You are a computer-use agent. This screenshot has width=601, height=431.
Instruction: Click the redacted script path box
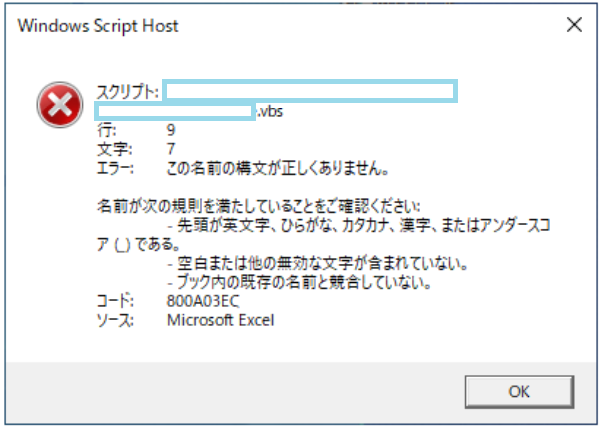(310, 92)
